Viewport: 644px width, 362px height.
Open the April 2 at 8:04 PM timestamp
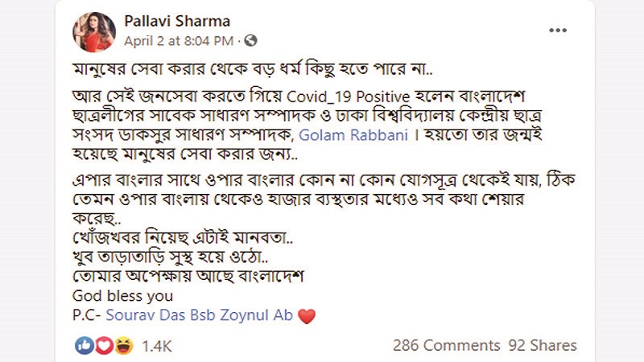point(179,41)
